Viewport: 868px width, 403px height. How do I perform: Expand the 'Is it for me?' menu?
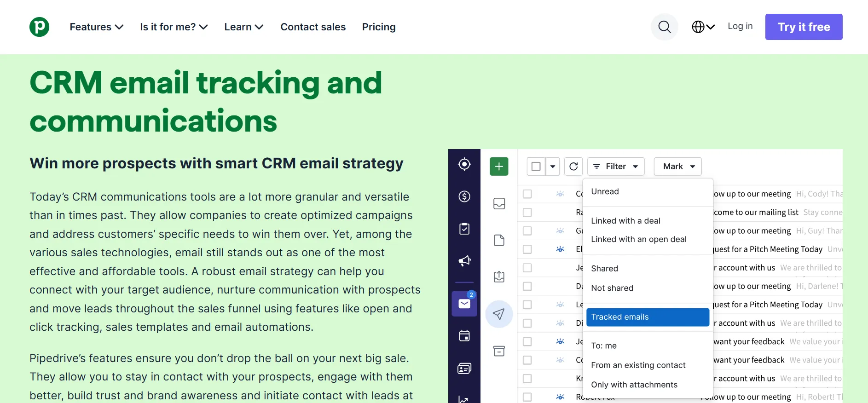tap(174, 27)
